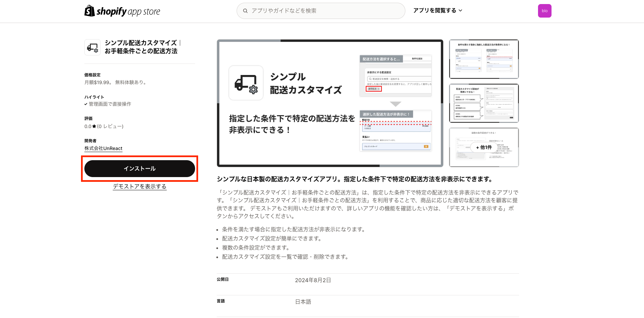Click the small app logo inside the main screenshot

point(246,83)
